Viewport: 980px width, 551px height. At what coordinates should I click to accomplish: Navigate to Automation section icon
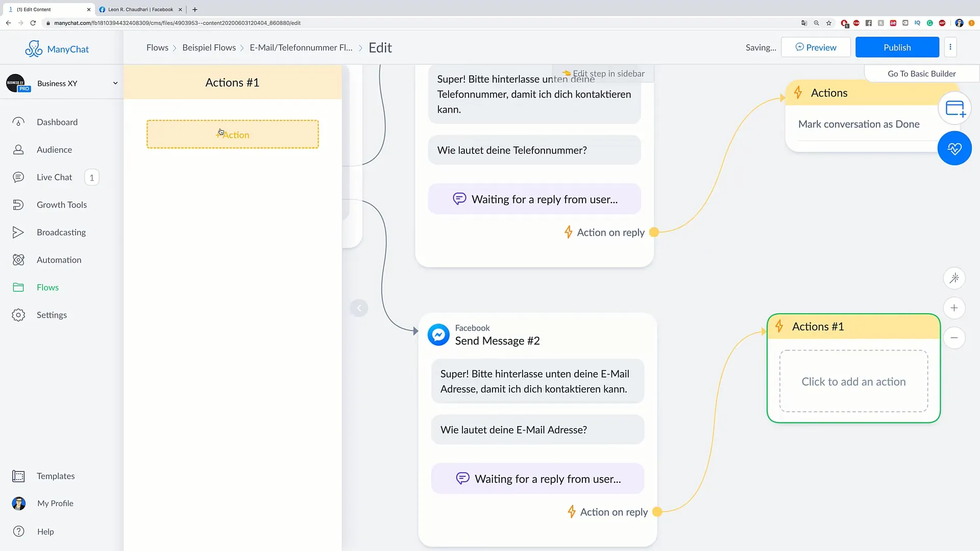(x=18, y=260)
